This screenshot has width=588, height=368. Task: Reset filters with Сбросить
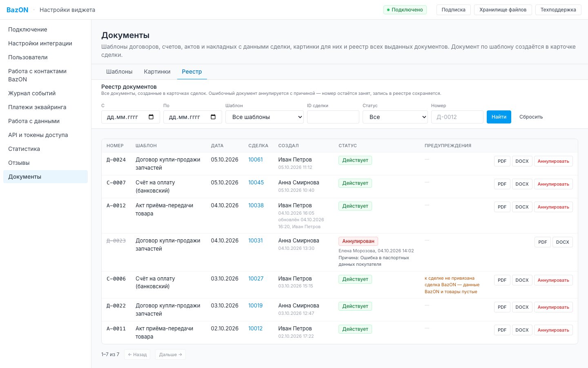(531, 117)
